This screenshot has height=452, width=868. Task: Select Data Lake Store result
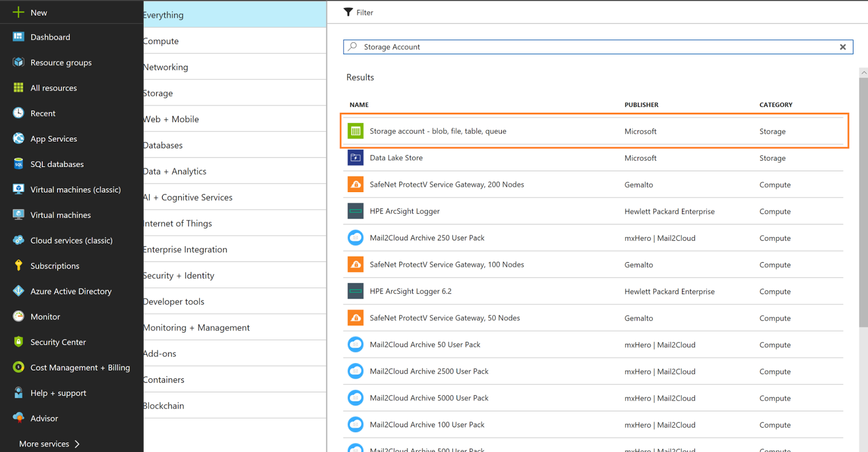click(396, 158)
